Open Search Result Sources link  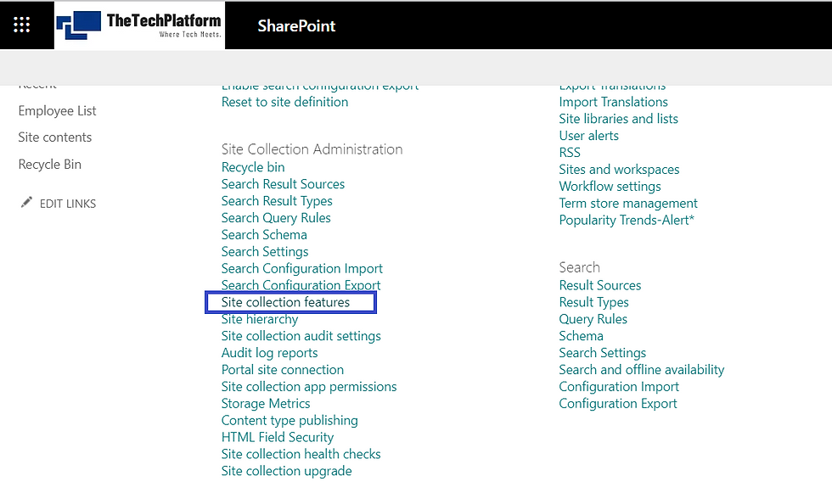coord(283,184)
